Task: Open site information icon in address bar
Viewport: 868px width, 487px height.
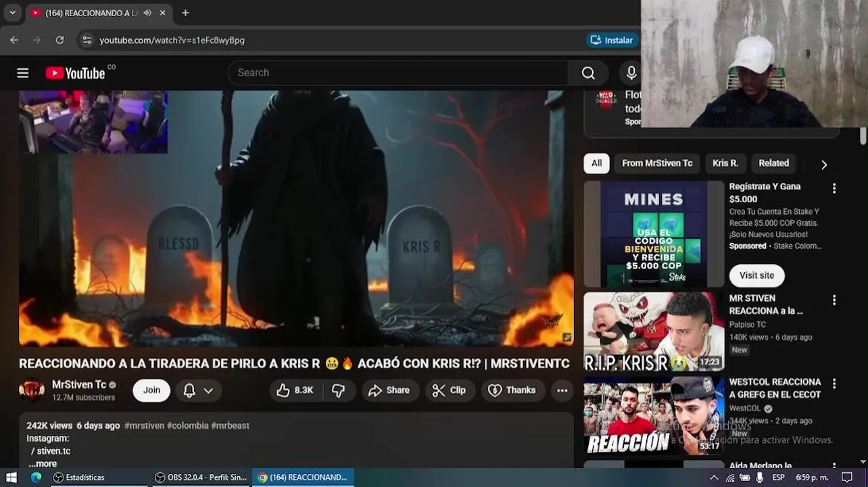Action: click(87, 41)
